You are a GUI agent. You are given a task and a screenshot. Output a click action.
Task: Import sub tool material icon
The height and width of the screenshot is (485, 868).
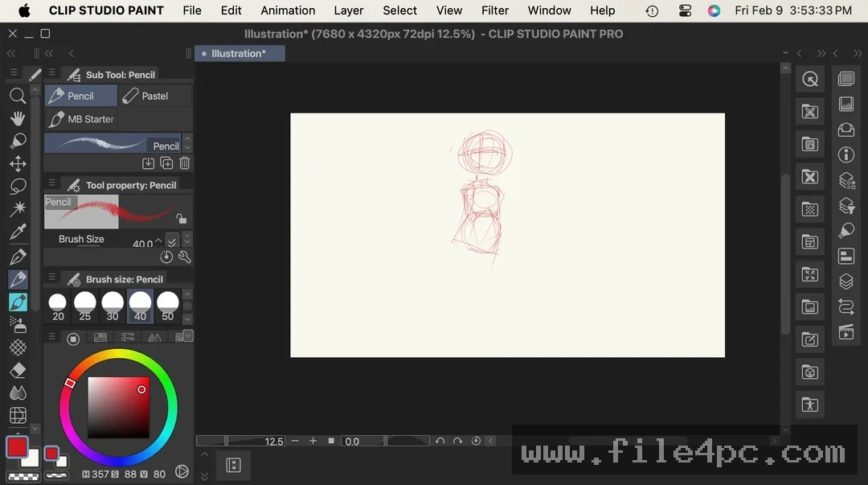coord(148,163)
